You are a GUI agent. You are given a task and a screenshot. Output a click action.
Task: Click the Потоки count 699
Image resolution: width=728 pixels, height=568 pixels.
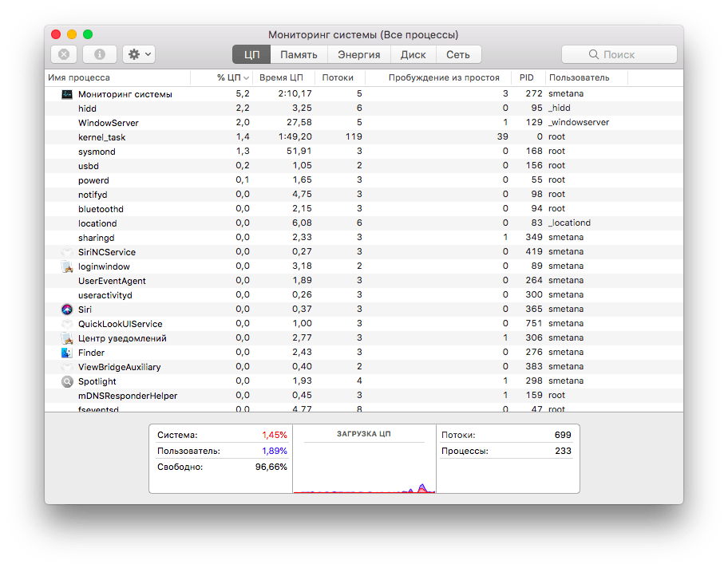[x=563, y=436]
